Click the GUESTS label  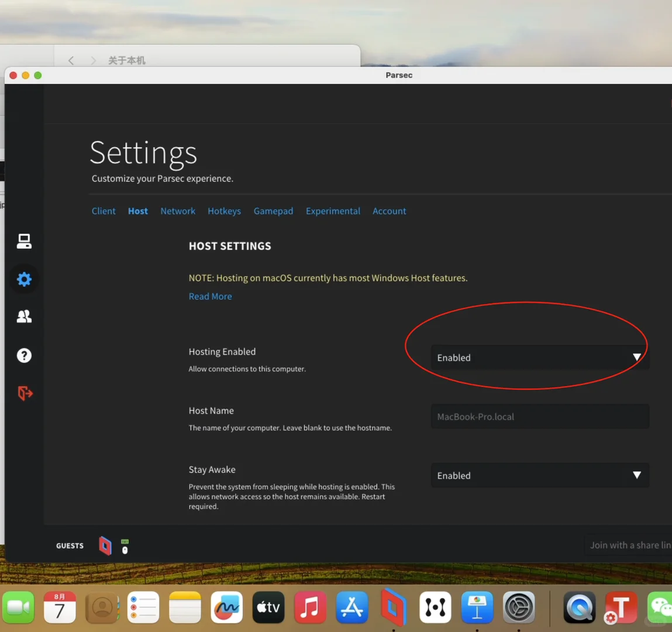pos(70,546)
